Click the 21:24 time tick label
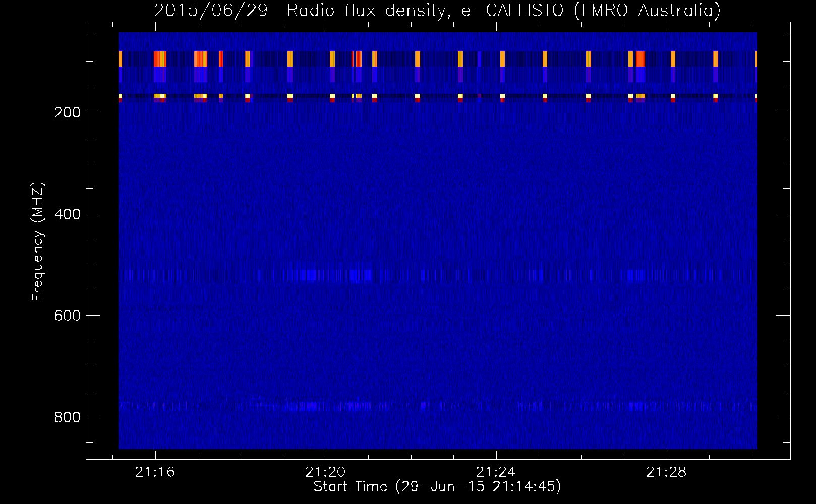This screenshot has height=504, width=816. point(496,472)
